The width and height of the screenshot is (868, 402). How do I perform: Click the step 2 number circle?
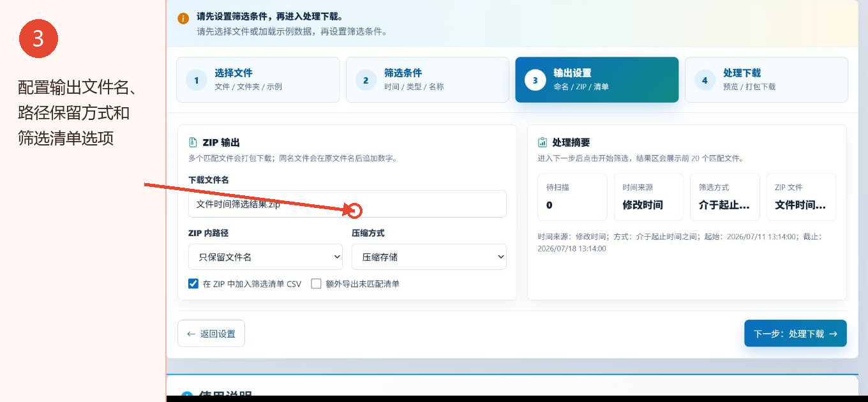coord(366,80)
